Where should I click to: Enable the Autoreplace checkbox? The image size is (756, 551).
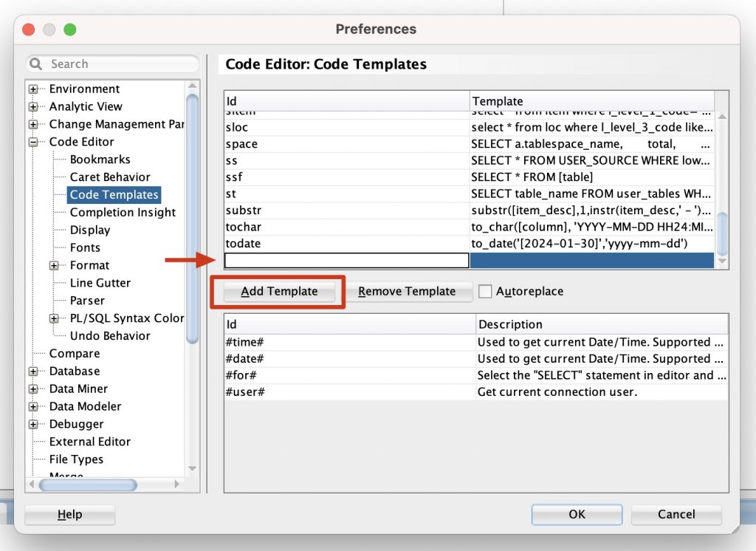point(485,291)
